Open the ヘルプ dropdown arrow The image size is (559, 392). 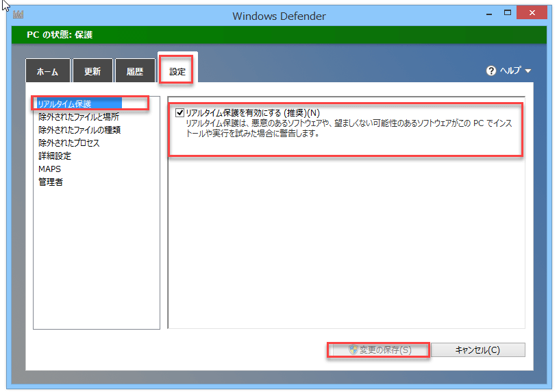(528, 71)
